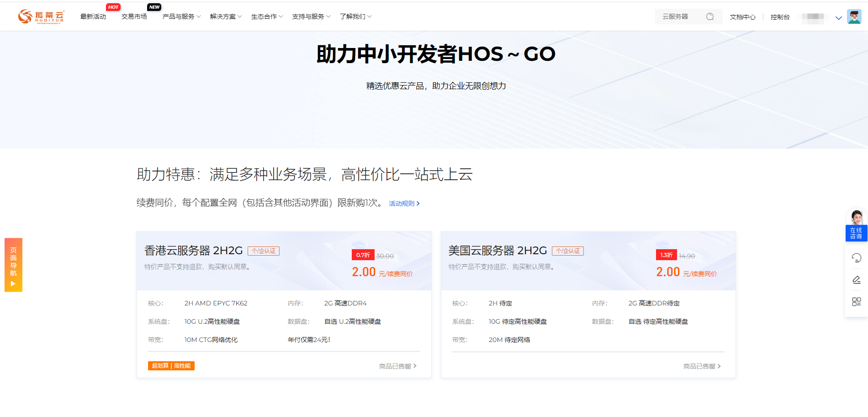
Task: Open the QR code icon on right sidebar
Action: coord(856,302)
